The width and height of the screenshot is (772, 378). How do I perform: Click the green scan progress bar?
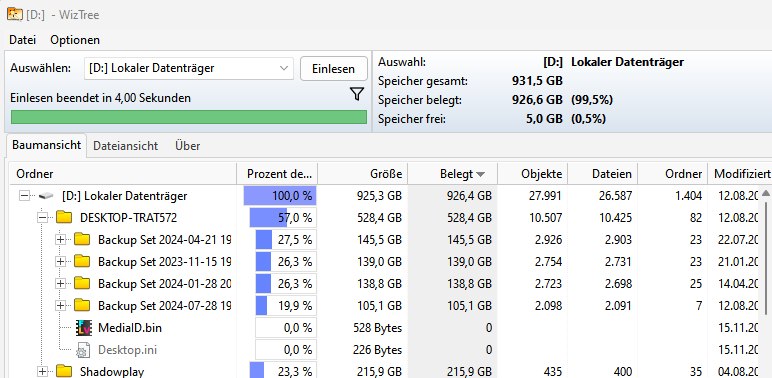[189, 117]
